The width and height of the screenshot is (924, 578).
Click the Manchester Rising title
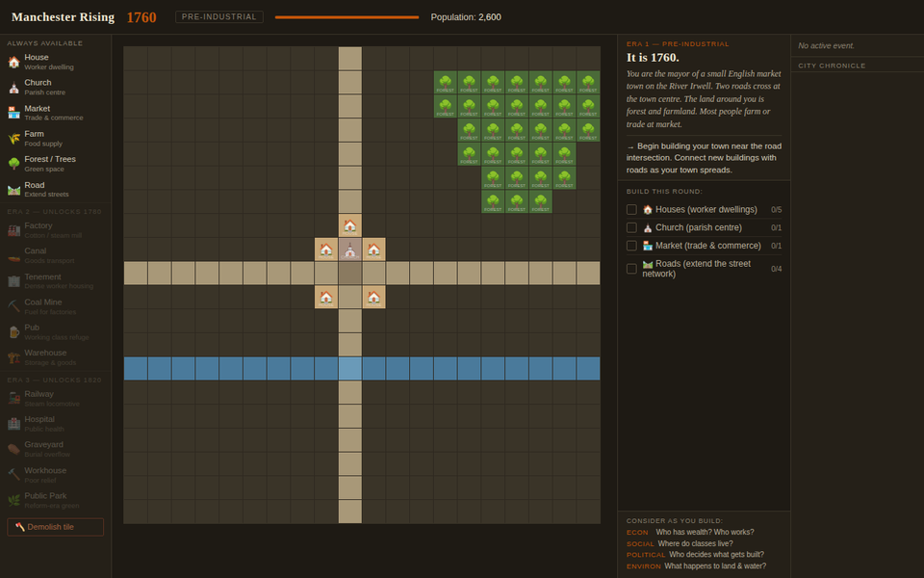click(64, 17)
